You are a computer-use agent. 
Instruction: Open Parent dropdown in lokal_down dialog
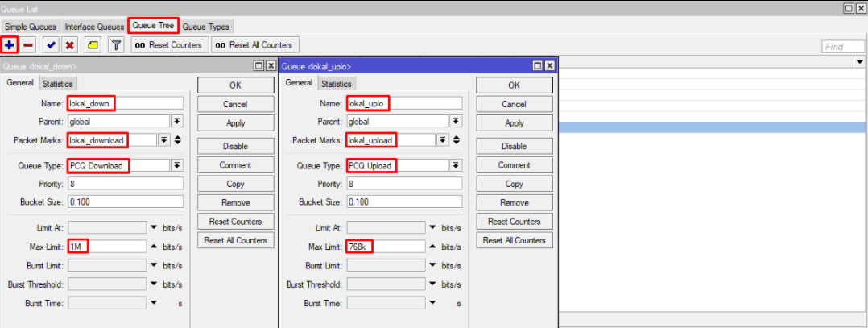pos(177,122)
